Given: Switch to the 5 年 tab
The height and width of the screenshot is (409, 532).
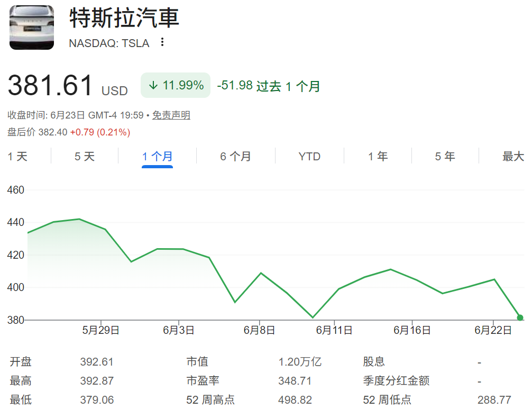Looking at the screenshot, I should (445, 157).
